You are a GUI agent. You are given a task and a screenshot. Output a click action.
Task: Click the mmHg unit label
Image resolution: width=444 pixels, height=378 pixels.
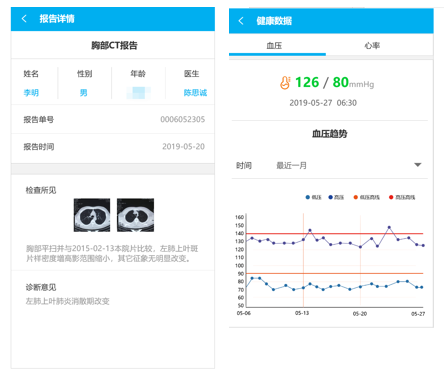pos(362,85)
